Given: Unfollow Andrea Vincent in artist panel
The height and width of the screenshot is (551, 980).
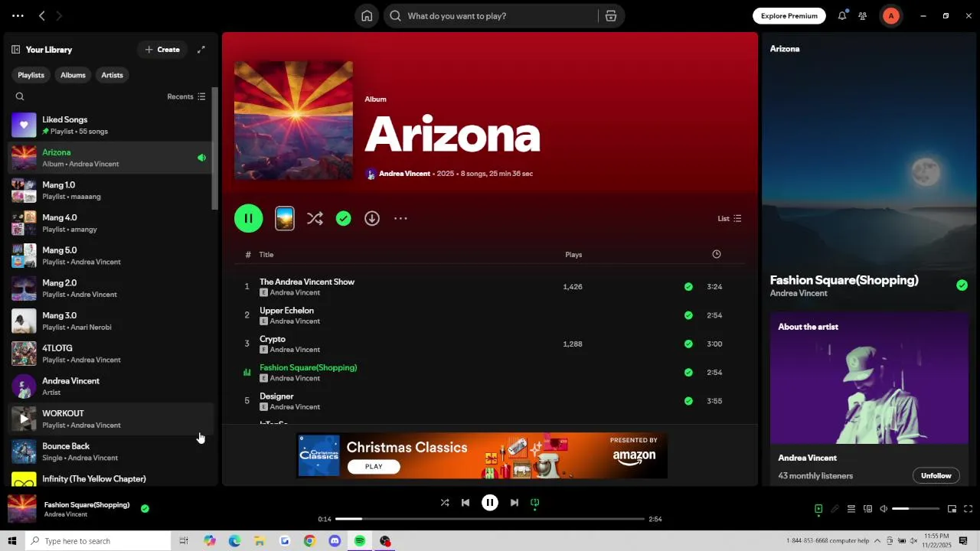Looking at the screenshot, I should (936, 476).
